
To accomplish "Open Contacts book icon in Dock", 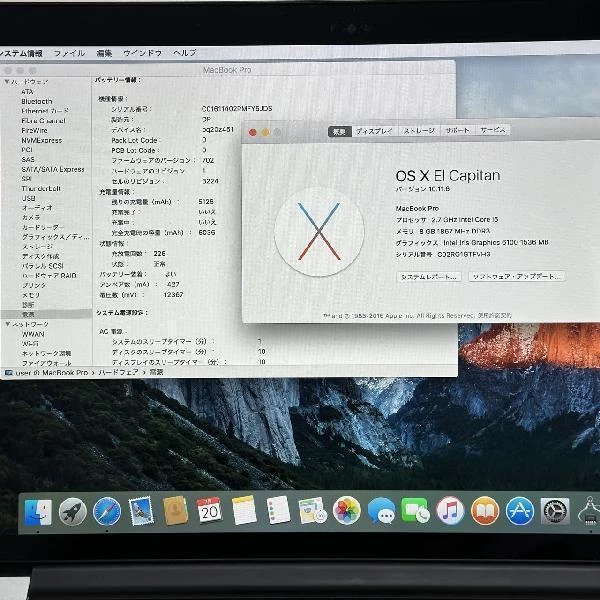I will 175,510.
